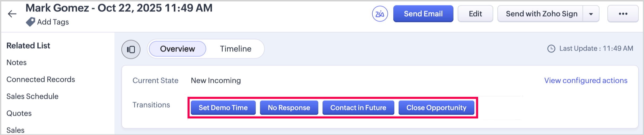The image size is (644, 135).
Task: Choose the Set Demo Time transition
Action: click(223, 108)
